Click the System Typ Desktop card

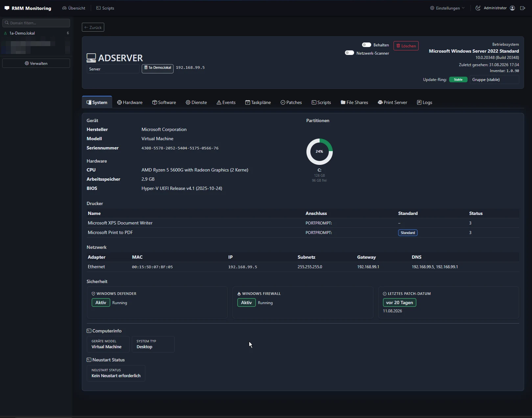(x=153, y=344)
